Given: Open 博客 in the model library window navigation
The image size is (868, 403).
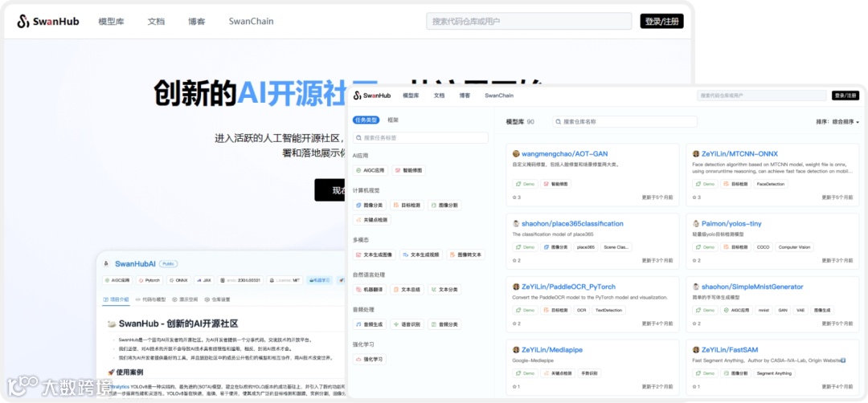Looking at the screenshot, I should (x=465, y=96).
